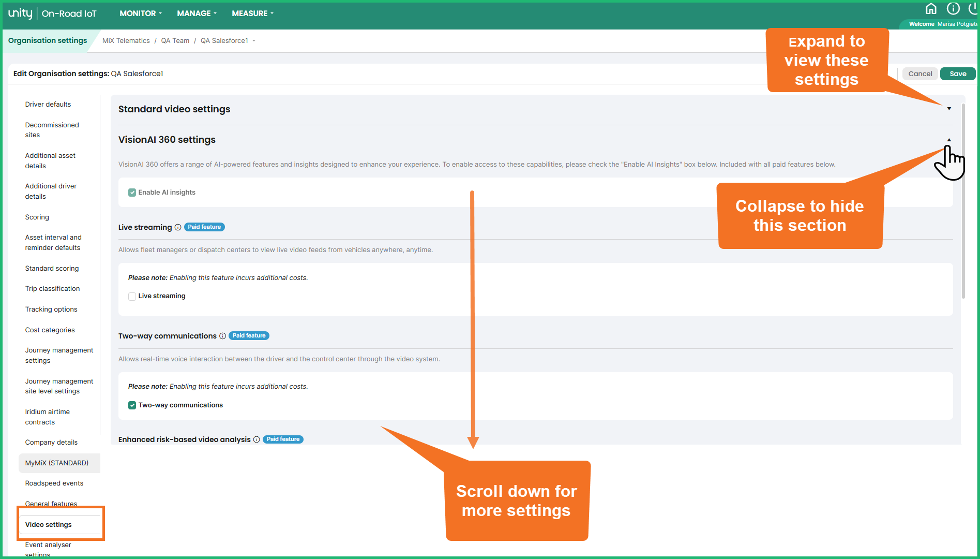
Task: Click the Two-way communications info icon
Action: [x=222, y=336]
